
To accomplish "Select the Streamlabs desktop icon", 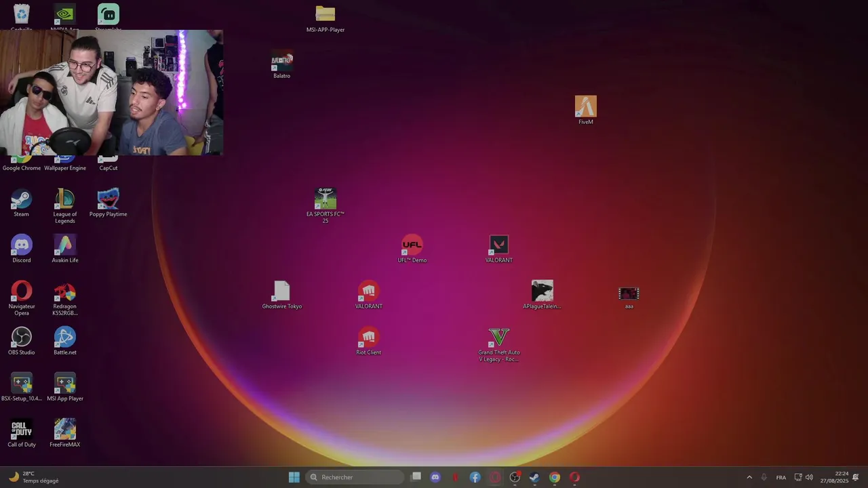I will pos(108,16).
